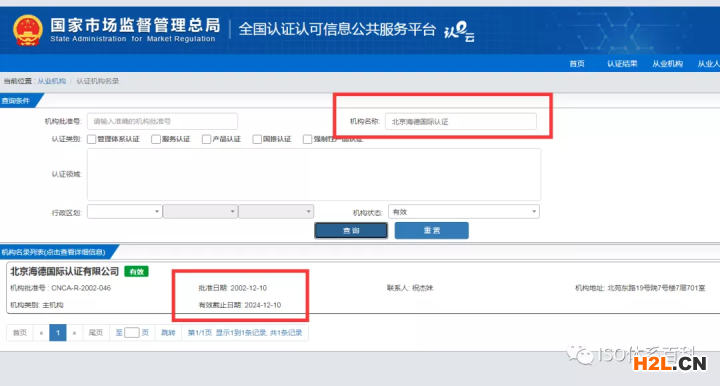The height and width of the screenshot is (386, 720).
Task: Open the 机构状态 dropdown showing 有效
Action: pyautogui.click(x=464, y=212)
